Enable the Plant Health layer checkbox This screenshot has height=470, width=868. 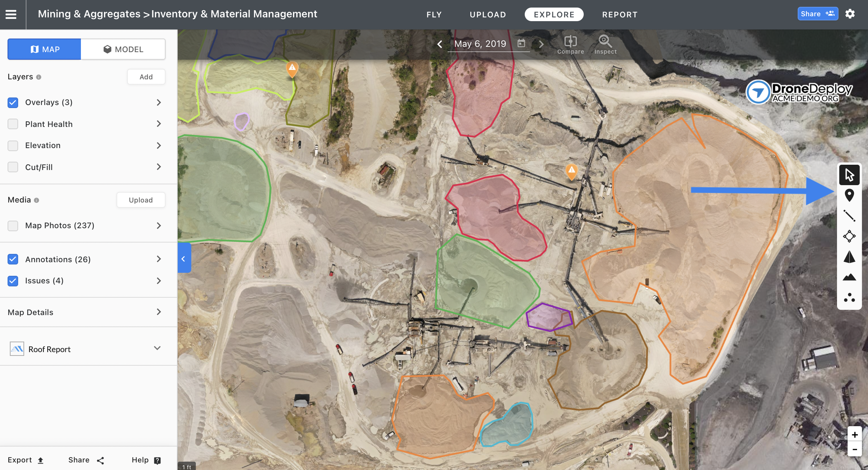[13, 124]
